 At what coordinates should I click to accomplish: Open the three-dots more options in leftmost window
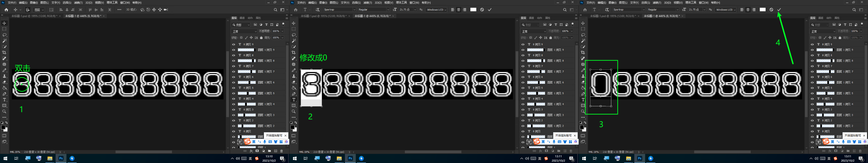point(119,10)
